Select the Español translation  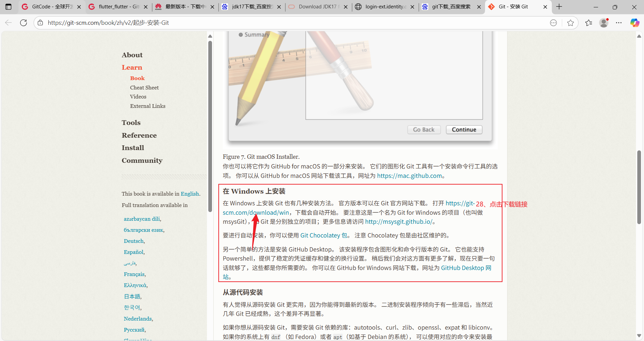[x=133, y=252]
